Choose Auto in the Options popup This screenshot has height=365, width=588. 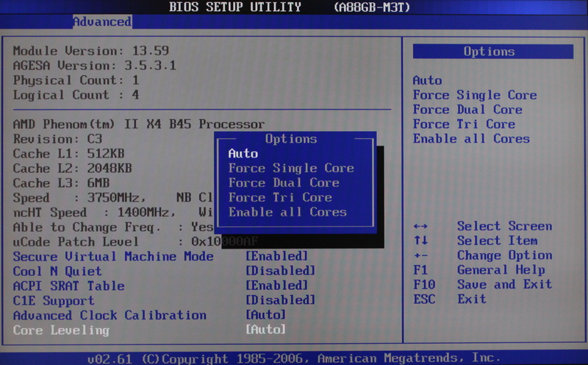tap(243, 154)
